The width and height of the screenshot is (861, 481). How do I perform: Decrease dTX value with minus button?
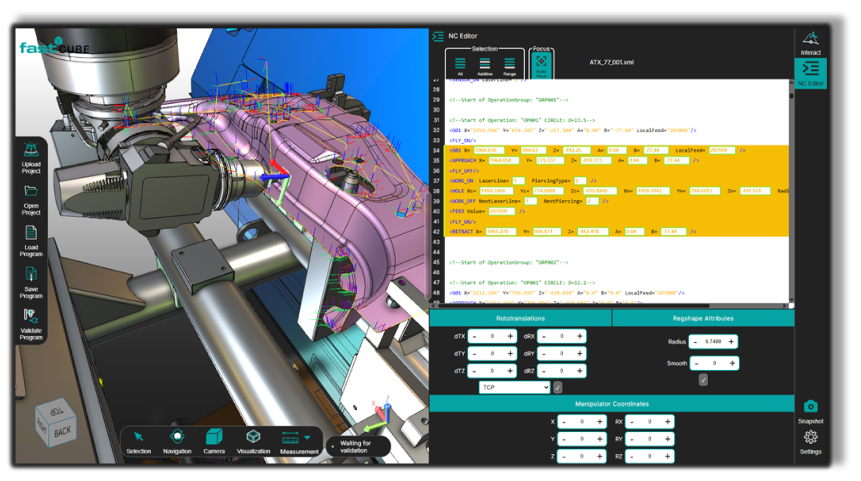[474, 337]
